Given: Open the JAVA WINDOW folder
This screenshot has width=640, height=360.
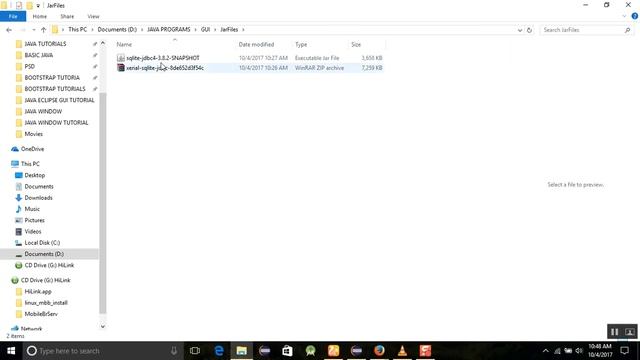Looking at the screenshot, I should coord(43,111).
